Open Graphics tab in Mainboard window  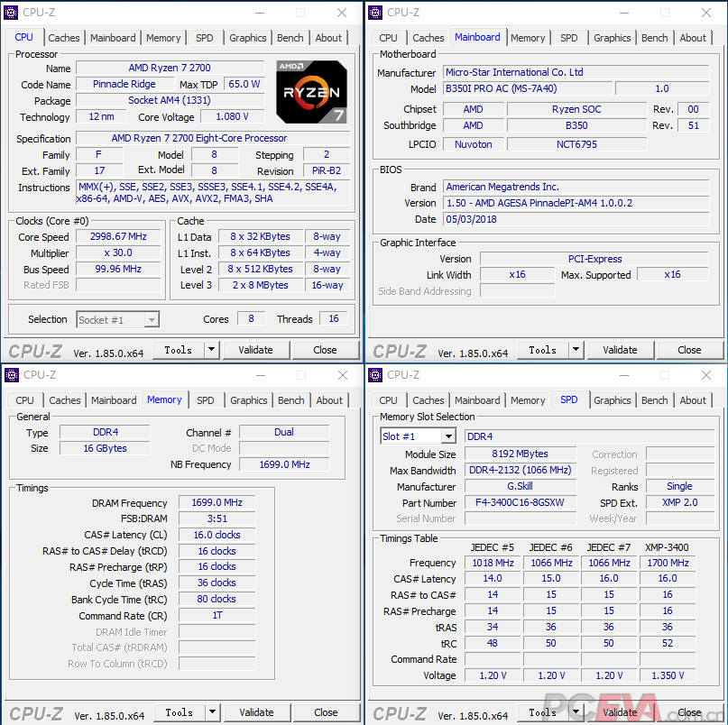[x=612, y=38]
